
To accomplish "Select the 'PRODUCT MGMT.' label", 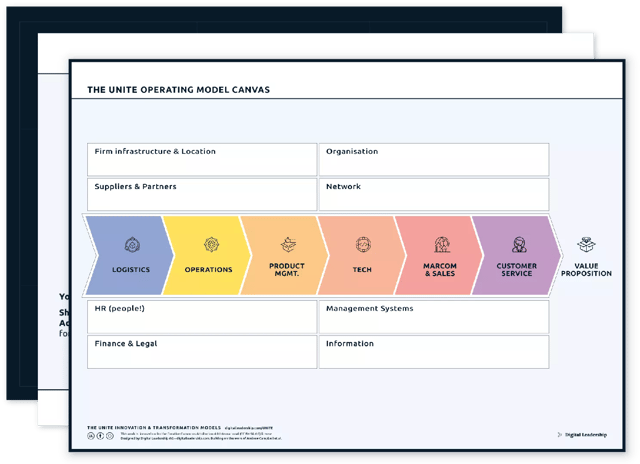I will point(287,269).
